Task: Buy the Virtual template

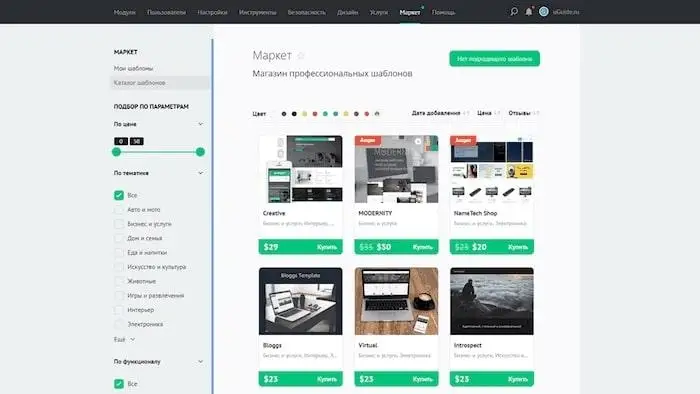Action: tap(422, 379)
